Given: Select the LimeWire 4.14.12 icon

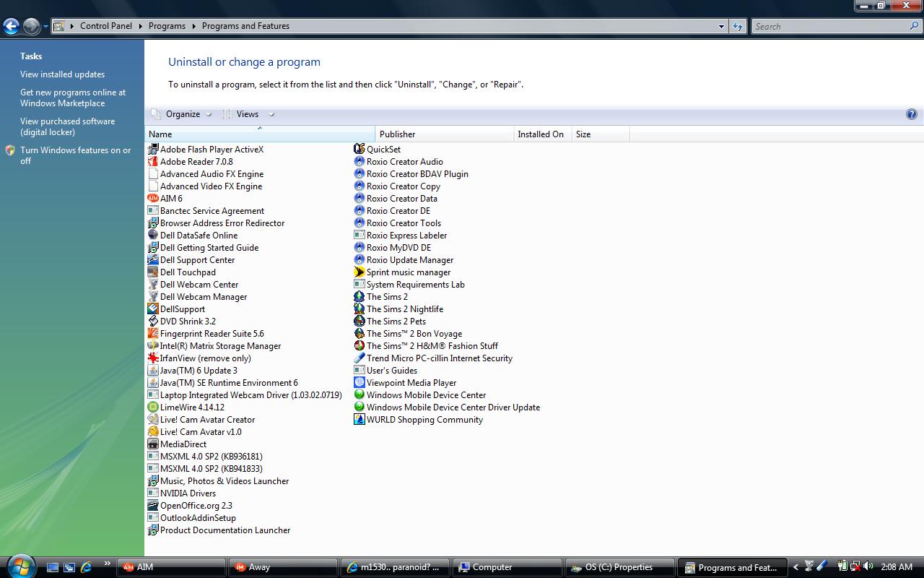Looking at the screenshot, I should tap(153, 407).
